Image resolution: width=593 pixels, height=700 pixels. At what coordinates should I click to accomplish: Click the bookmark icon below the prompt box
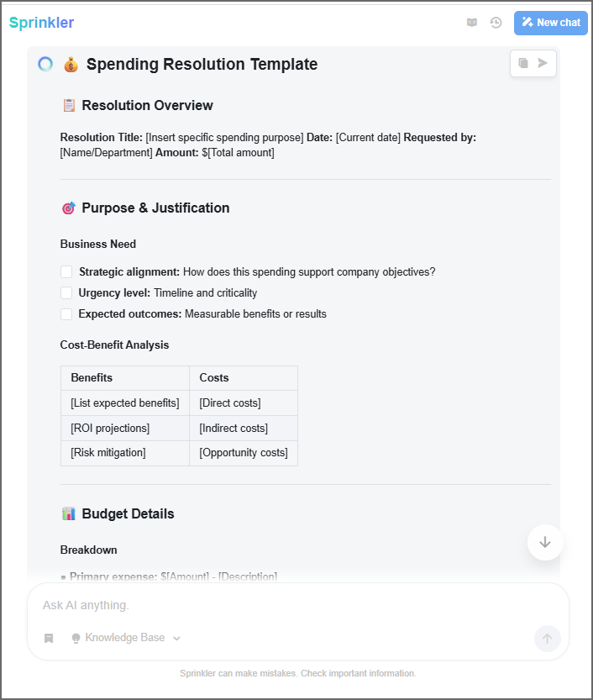49,638
